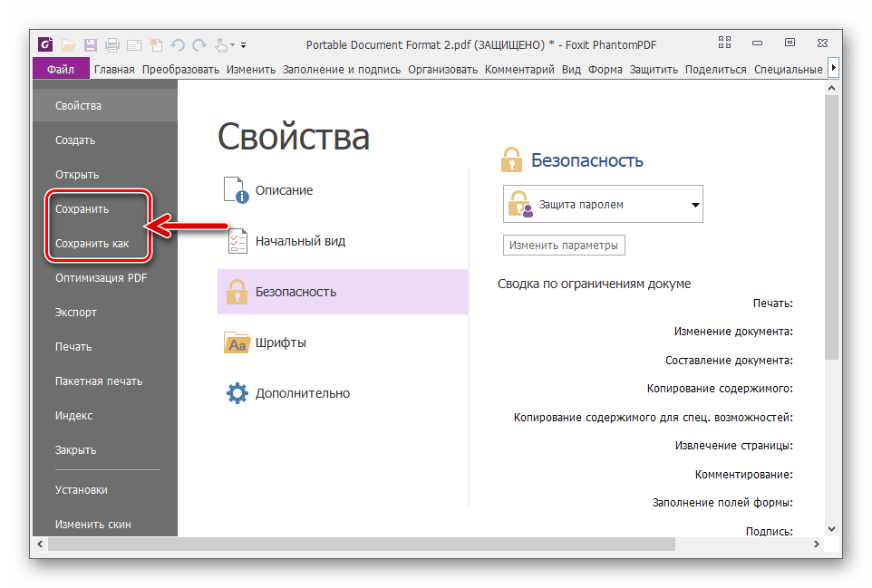872x588 pixels.
Task: Open the Файл tab
Action: point(61,69)
